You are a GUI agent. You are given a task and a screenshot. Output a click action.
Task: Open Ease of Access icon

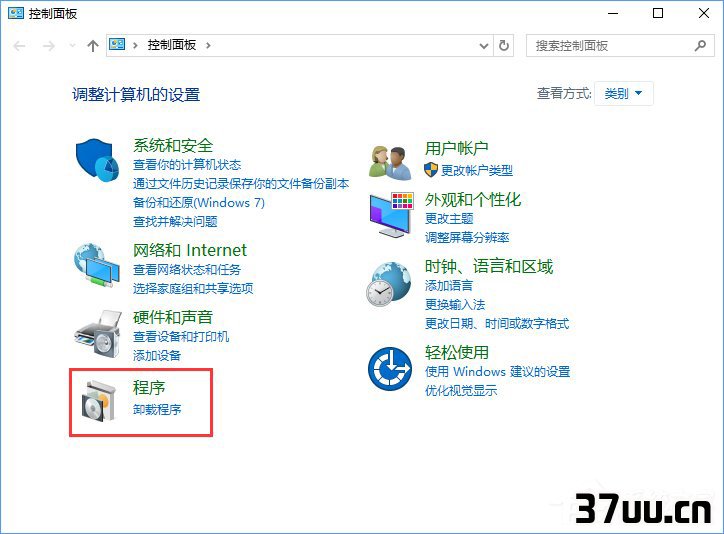pos(390,369)
